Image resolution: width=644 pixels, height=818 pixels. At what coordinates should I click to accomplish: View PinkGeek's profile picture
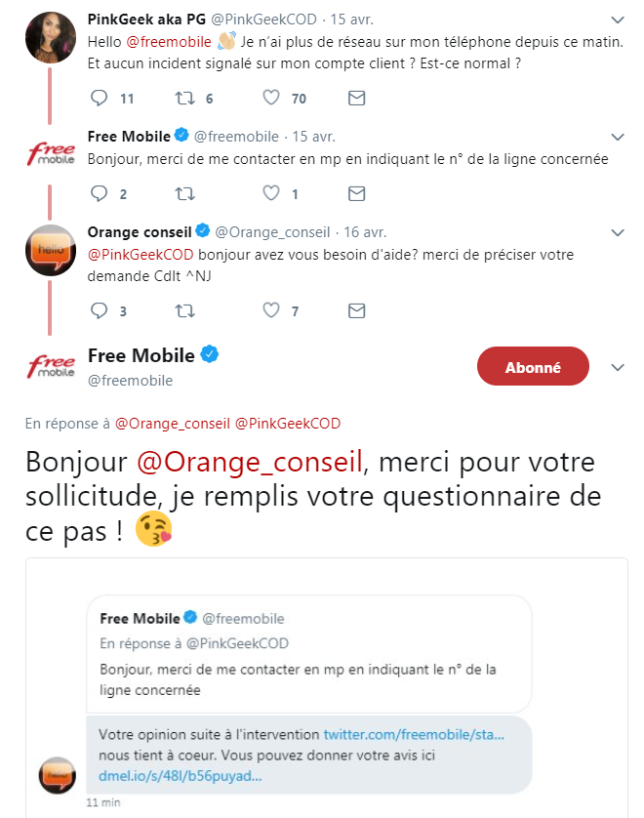[x=51, y=37]
